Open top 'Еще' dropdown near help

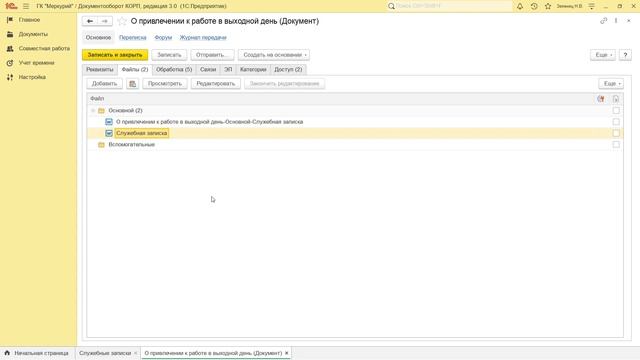pyautogui.click(x=603, y=55)
